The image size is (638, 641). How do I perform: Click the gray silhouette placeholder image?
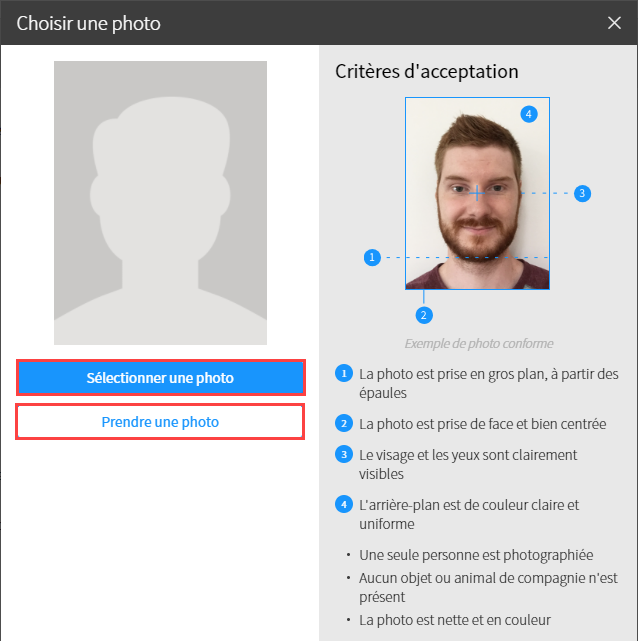tap(160, 203)
